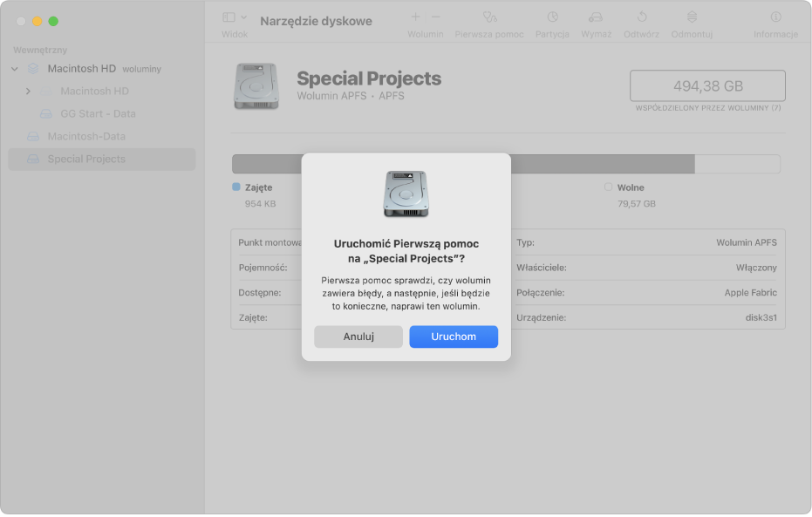
Task: Click the Odmontuj unmount icon
Action: (x=692, y=17)
